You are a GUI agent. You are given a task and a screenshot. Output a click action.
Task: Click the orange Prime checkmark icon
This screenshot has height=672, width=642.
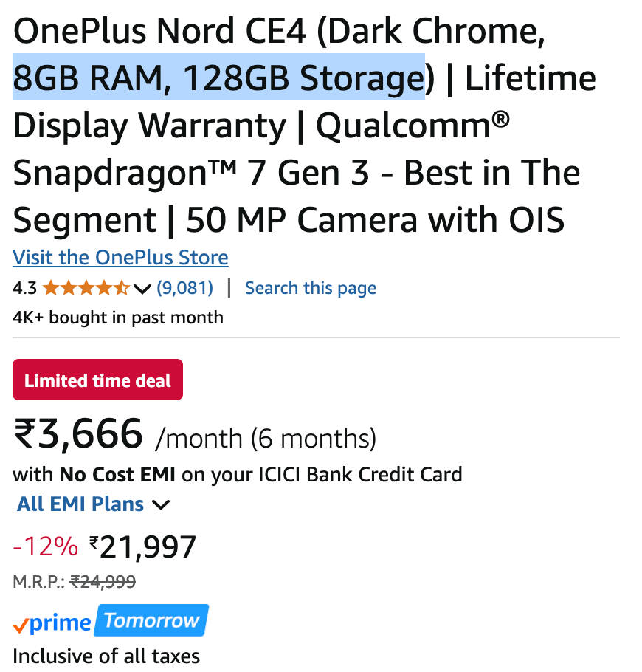[x=21, y=625]
